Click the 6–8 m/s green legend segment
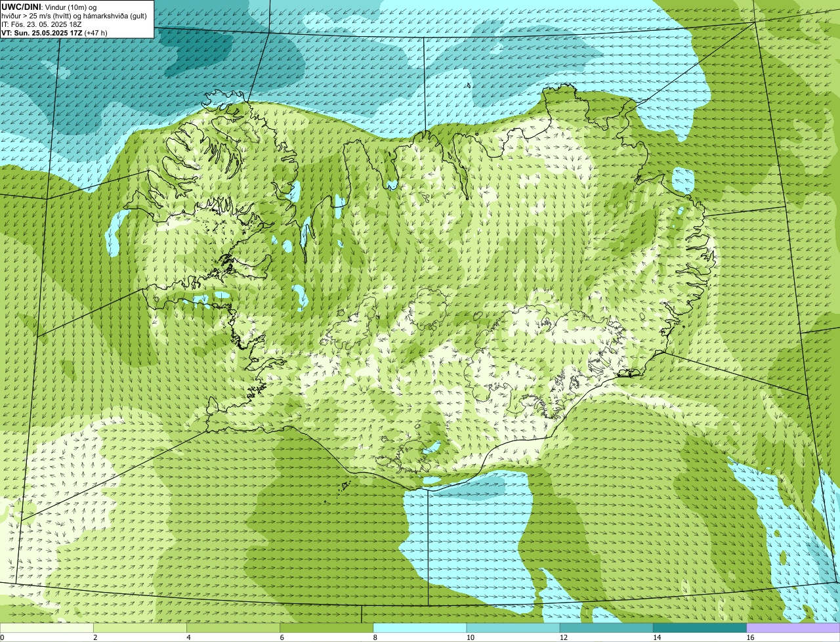Screen dimensions: 840x642 327,628
